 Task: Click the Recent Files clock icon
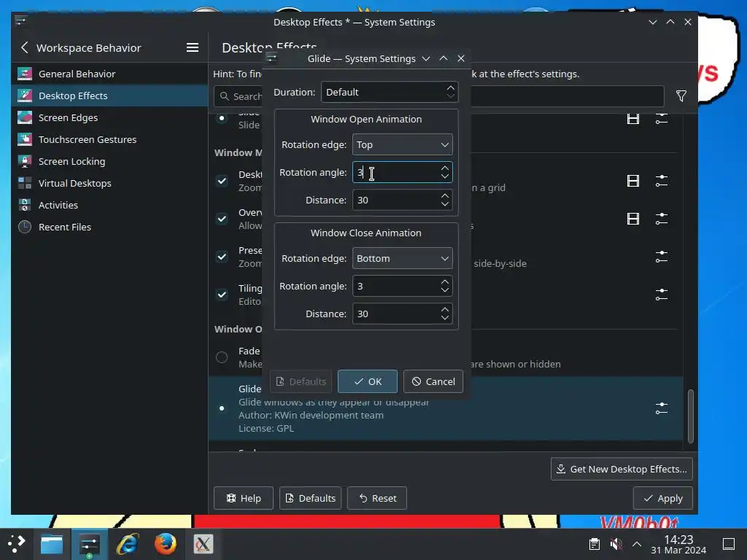[25, 227]
